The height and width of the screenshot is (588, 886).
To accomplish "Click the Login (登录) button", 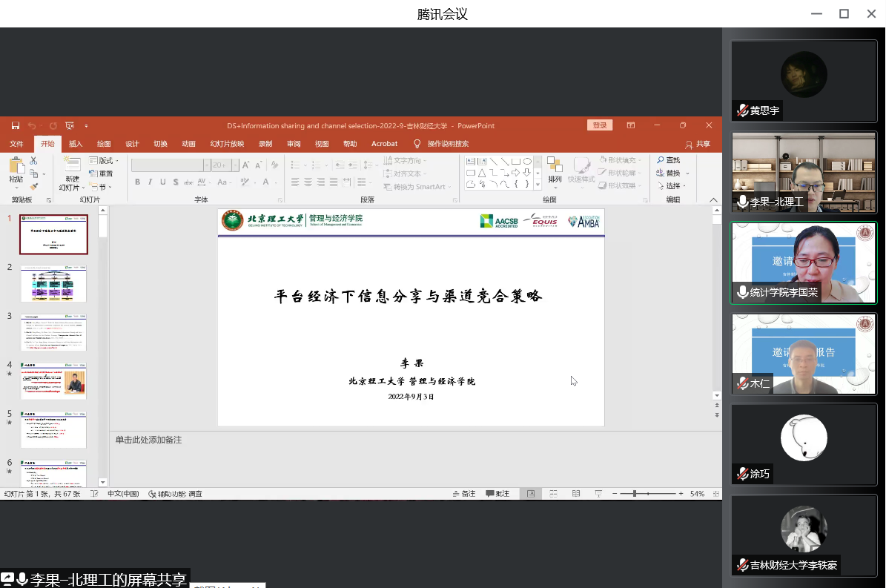I will click(599, 126).
